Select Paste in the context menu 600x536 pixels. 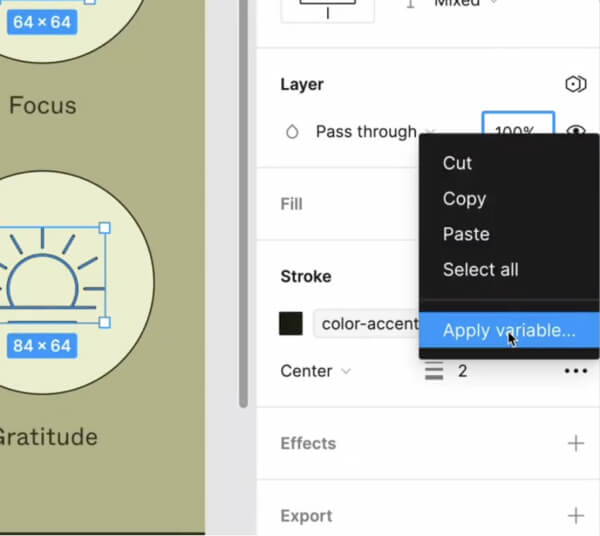coord(466,234)
